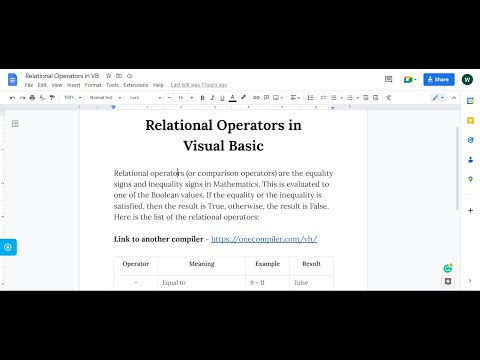Click the Undo icon

click(12, 98)
